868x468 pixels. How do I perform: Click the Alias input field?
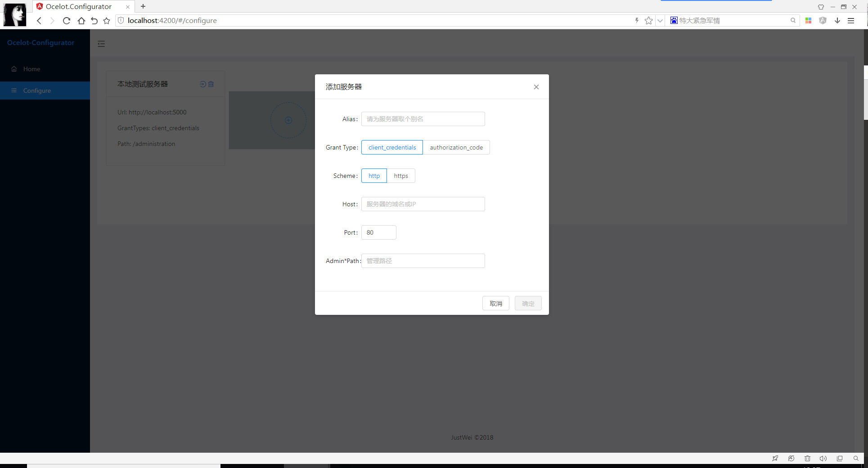click(x=423, y=119)
